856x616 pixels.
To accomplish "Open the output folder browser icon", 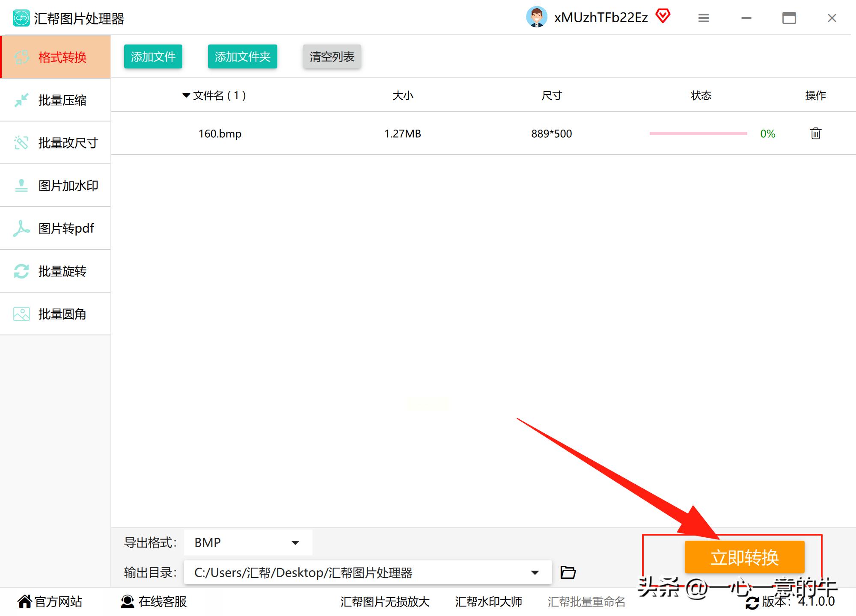I will tap(568, 572).
